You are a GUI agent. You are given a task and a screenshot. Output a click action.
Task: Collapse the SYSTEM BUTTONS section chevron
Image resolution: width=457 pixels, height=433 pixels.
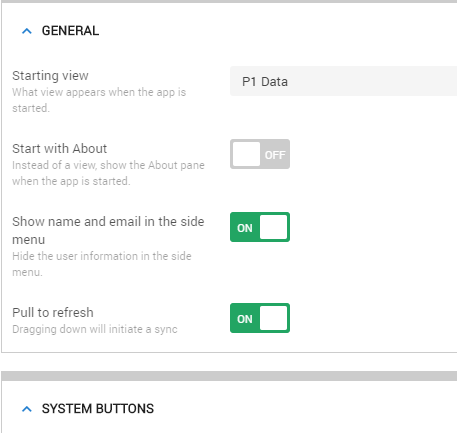tap(27, 409)
